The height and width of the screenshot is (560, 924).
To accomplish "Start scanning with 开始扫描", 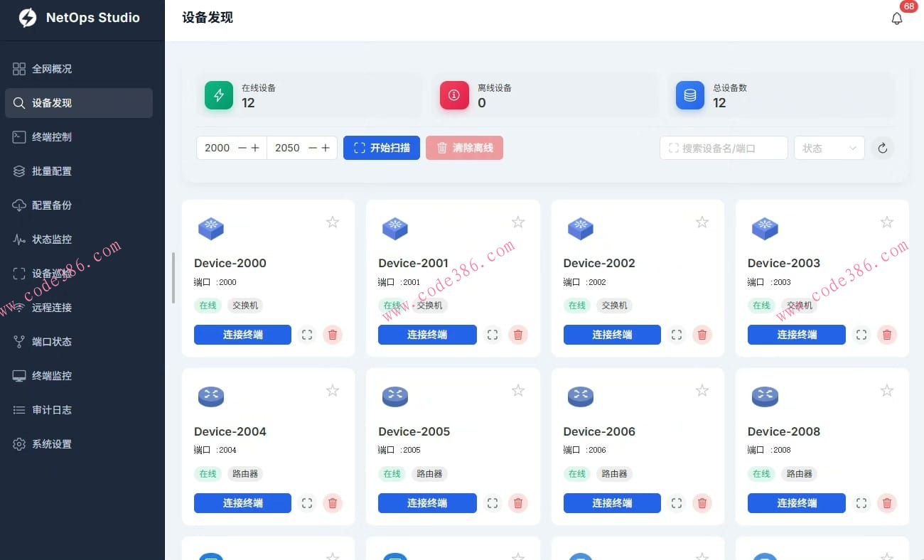I will [382, 148].
